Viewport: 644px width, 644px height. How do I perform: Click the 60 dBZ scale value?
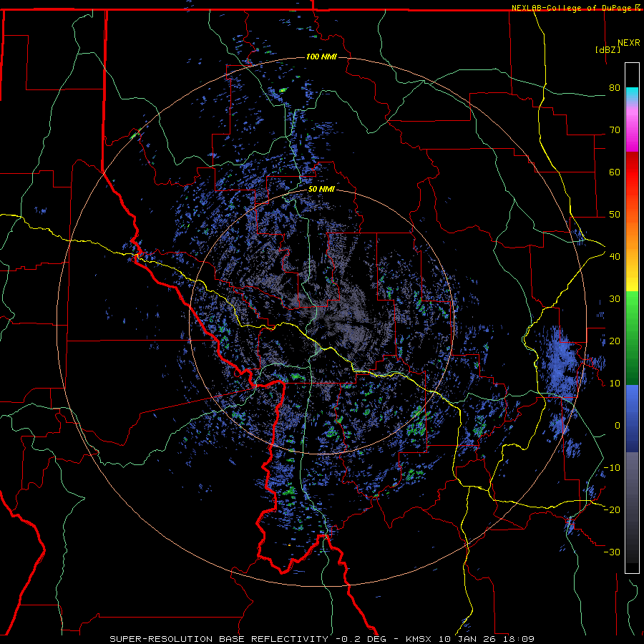pyautogui.click(x=615, y=172)
